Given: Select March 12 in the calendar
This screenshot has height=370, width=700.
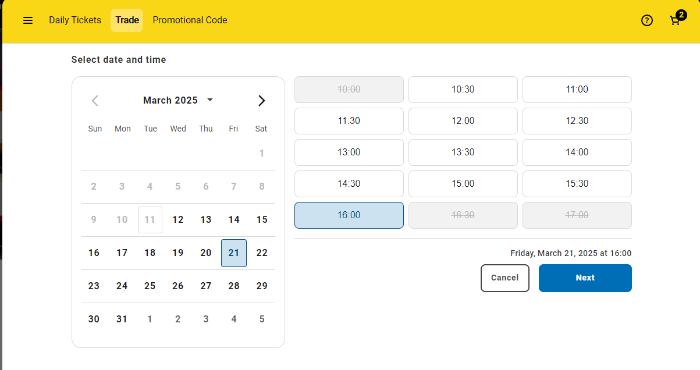Looking at the screenshot, I should pyautogui.click(x=178, y=220).
